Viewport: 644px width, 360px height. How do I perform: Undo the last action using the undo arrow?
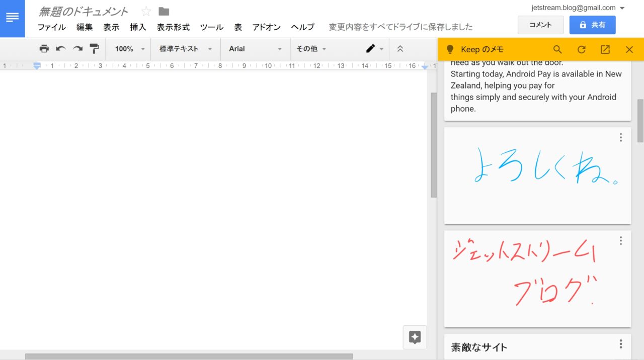click(61, 49)
